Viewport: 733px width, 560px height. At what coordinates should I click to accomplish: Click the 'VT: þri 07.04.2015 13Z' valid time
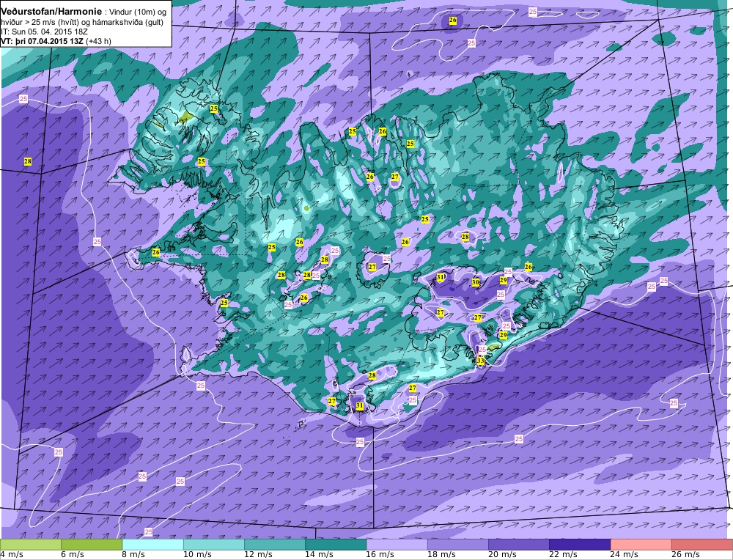pos(43,41)
